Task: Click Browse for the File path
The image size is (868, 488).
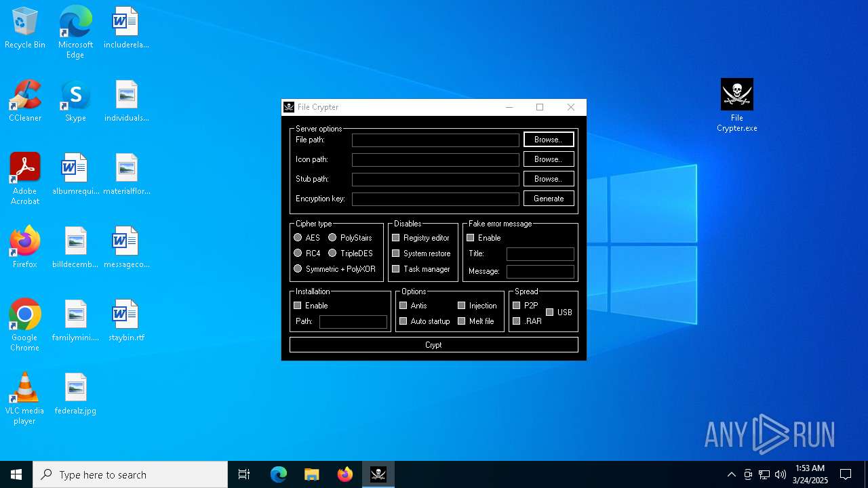Action: (x=549, y=140)
